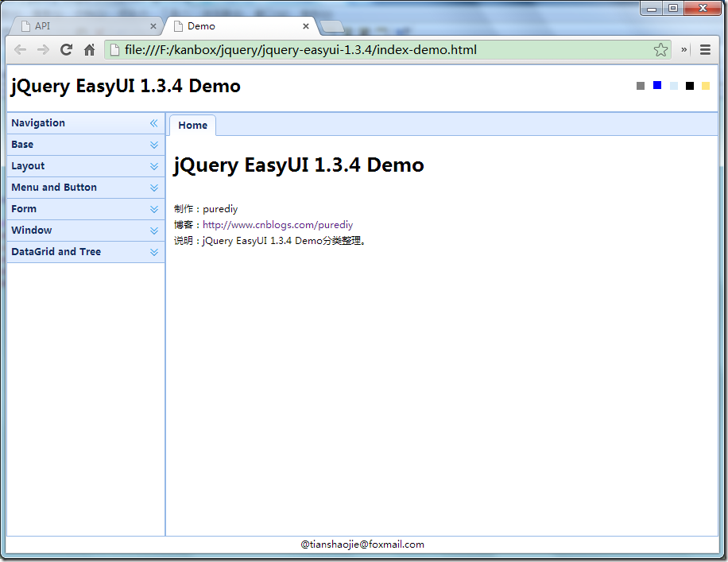Maximize the browser window

click(x=672, y=9)
